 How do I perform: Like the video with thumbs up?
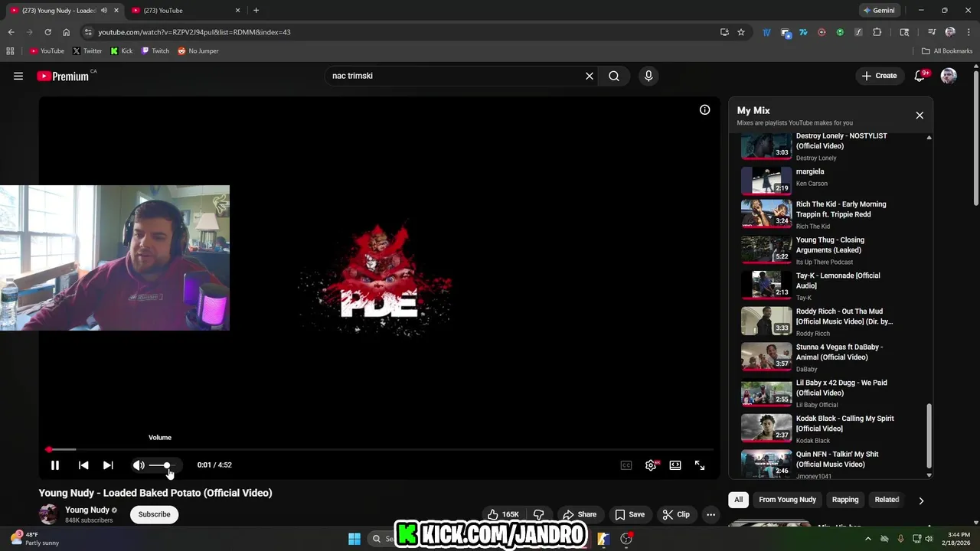[504, 514]
